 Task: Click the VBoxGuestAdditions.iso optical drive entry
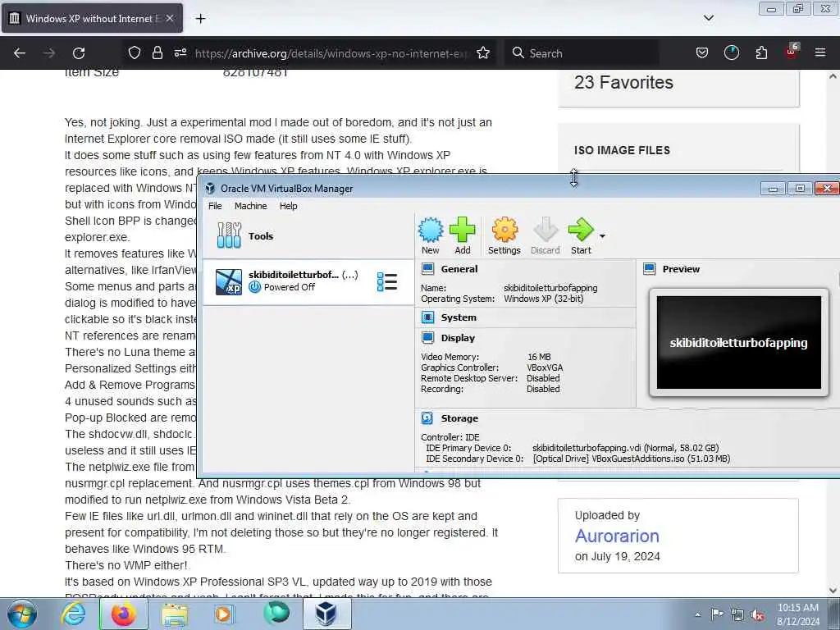pos(632,459)
